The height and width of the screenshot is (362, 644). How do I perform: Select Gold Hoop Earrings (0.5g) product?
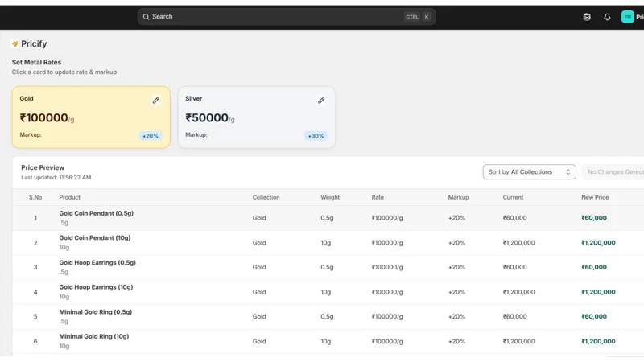pos(97,263)
